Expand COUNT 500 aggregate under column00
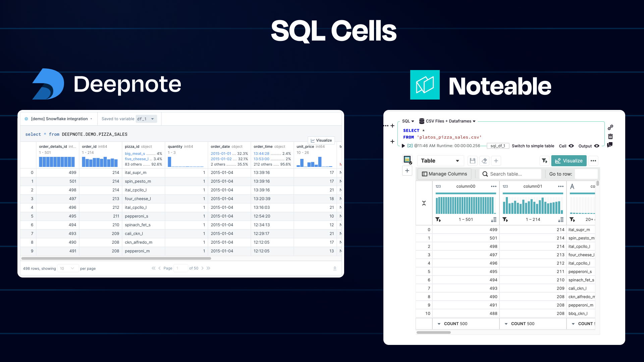Viewport: 644px width, 362px height. tap(439, 324)
